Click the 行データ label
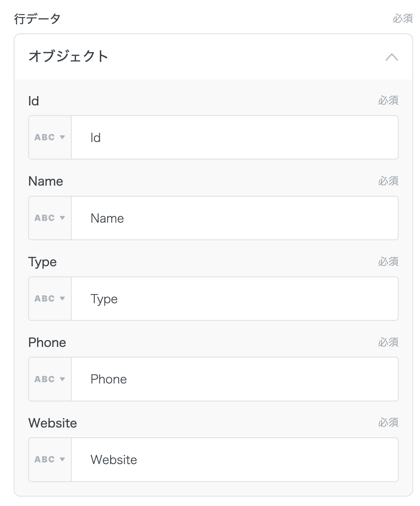 point(38,19)
